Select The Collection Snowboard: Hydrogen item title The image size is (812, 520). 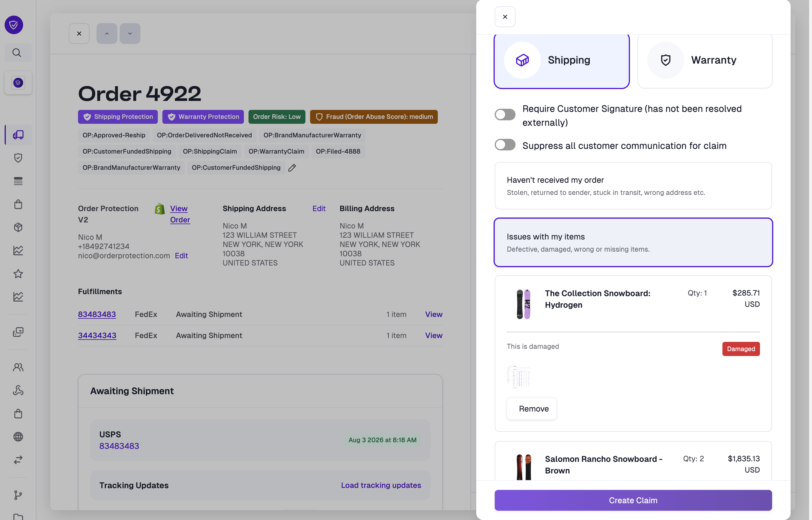pyautogui.click(x=598, y=299)
